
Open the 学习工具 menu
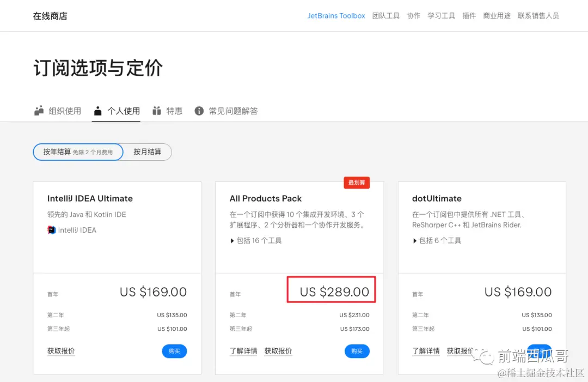pyautogui.click(x=442, y=16)
